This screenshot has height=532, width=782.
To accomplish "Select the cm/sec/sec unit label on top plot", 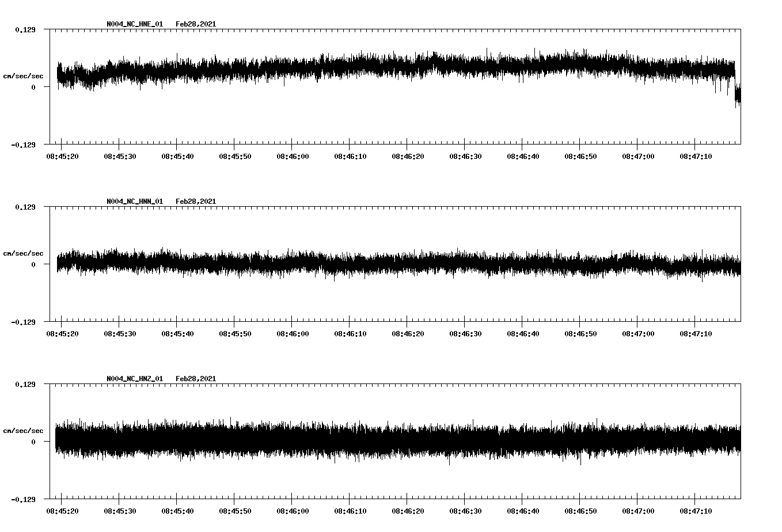I will click(24, 75).
